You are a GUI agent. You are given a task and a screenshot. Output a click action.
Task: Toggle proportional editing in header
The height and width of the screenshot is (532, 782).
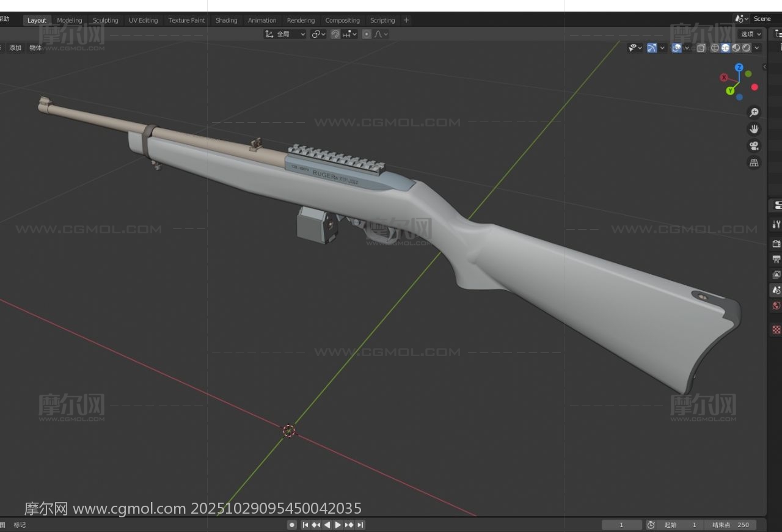[367, 34]
